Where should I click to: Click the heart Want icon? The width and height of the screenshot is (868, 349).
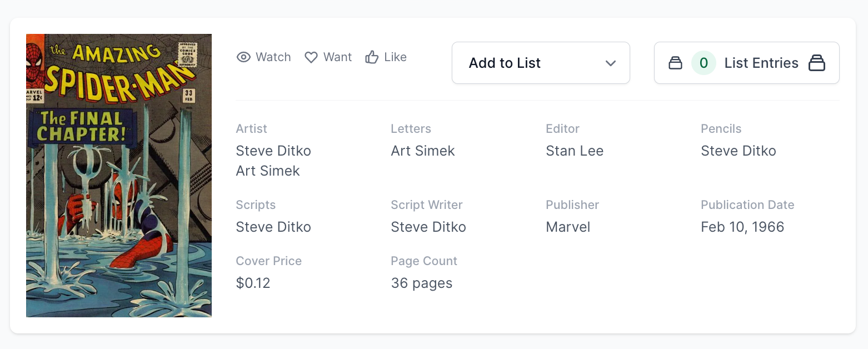[311, 57]
